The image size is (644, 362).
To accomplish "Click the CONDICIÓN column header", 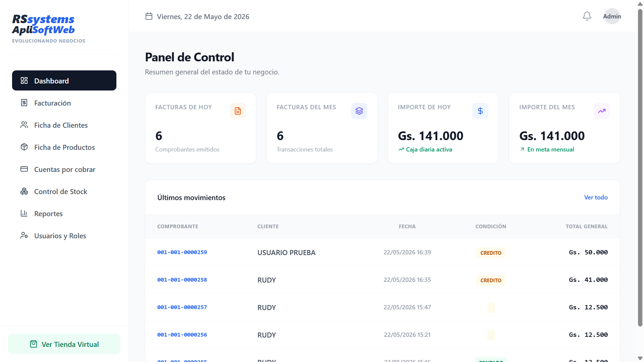I will pos(491,226).
